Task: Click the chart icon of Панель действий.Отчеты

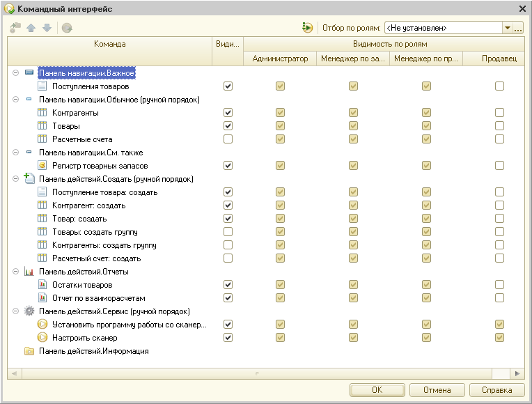Action: pos(29,272)
